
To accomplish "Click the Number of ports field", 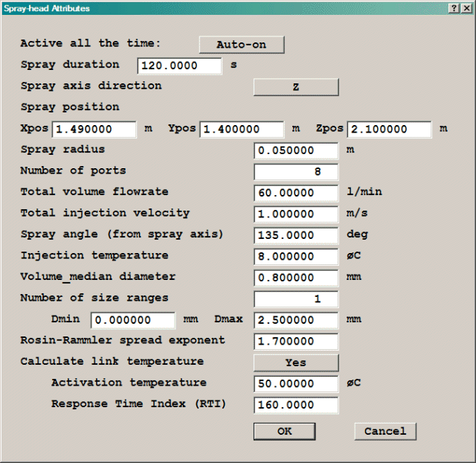I will pos(296,172).
